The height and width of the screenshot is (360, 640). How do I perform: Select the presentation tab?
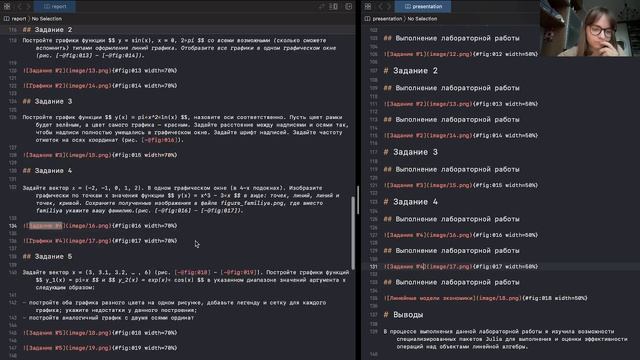point(423,6)
